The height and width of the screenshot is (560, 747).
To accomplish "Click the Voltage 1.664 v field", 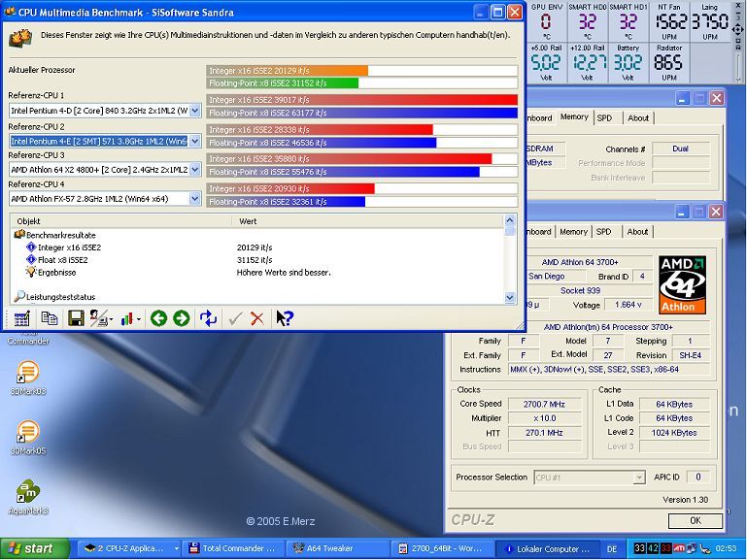I will pyautogui.click(x=628, y=305).
